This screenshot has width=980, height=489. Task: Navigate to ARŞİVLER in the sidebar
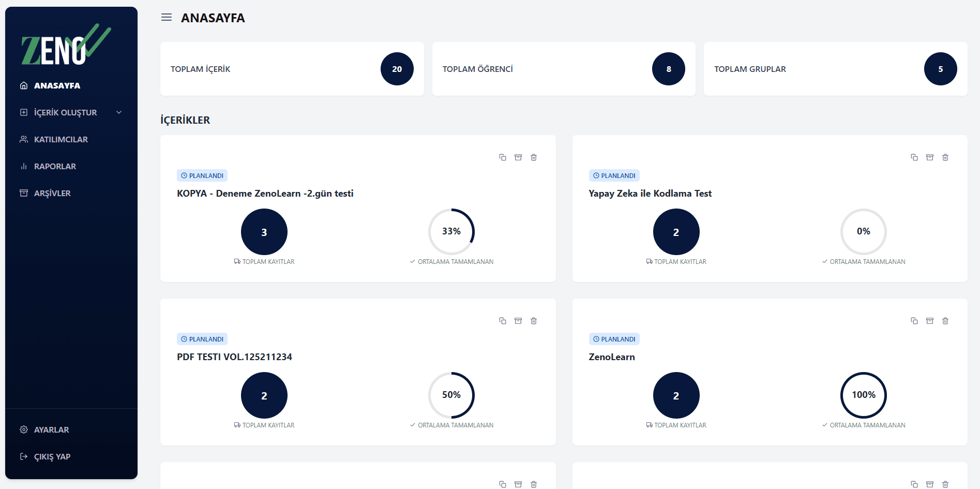52,193
